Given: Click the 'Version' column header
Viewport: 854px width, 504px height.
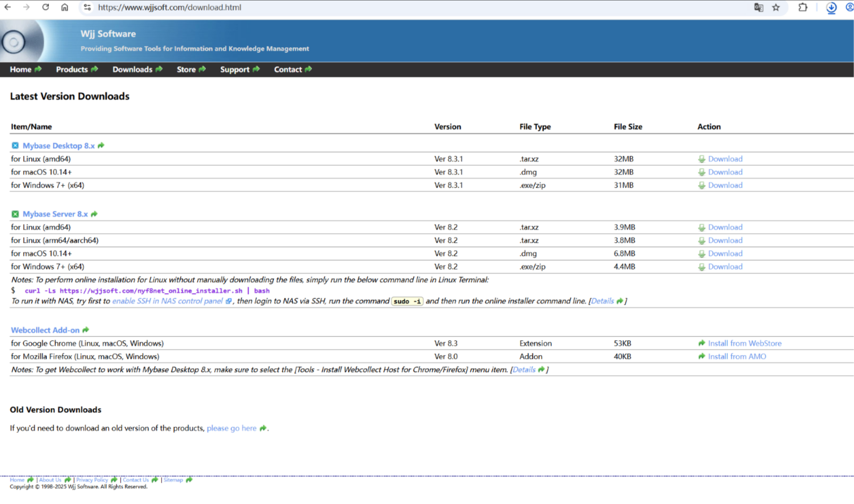Looking at the screenshot, I should [x=448, y=127].
